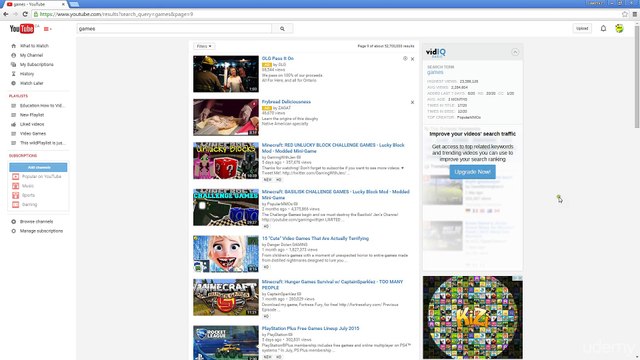Click the browser forward arrow
640x360 pixels.
15,14
